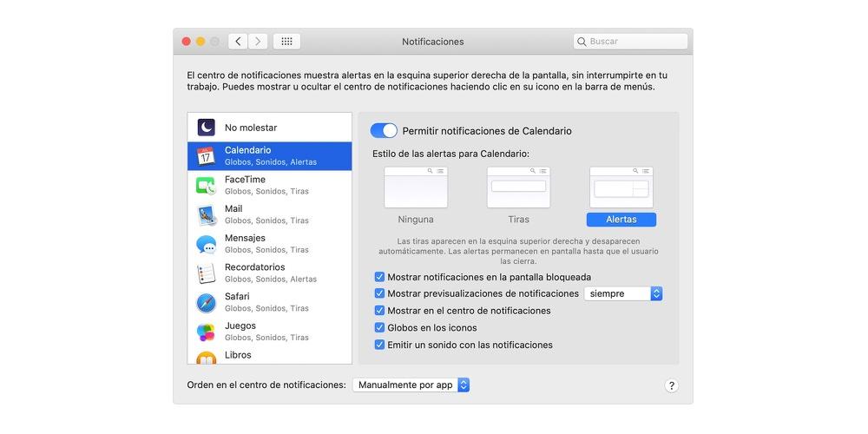868x434 pixels.
Task: Minimize the window with the yellow button
Action: (201, 42)
